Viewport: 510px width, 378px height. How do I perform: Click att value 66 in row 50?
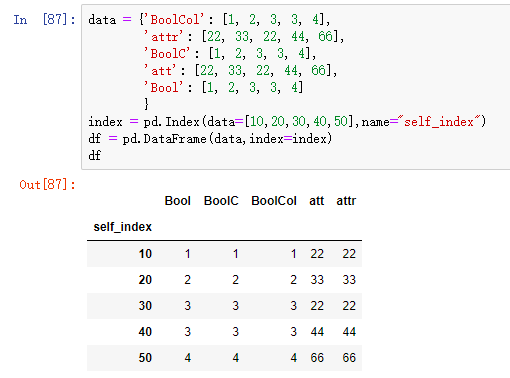(317, 358)
